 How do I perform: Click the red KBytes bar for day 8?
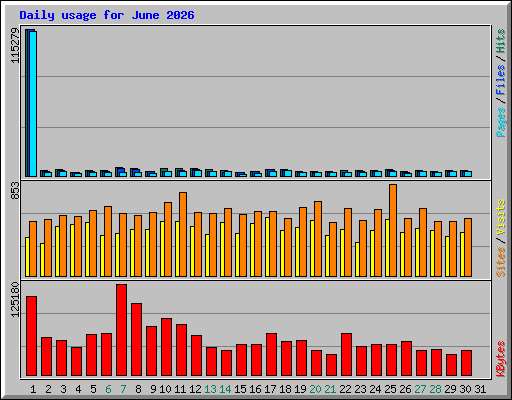coord(136,340)
